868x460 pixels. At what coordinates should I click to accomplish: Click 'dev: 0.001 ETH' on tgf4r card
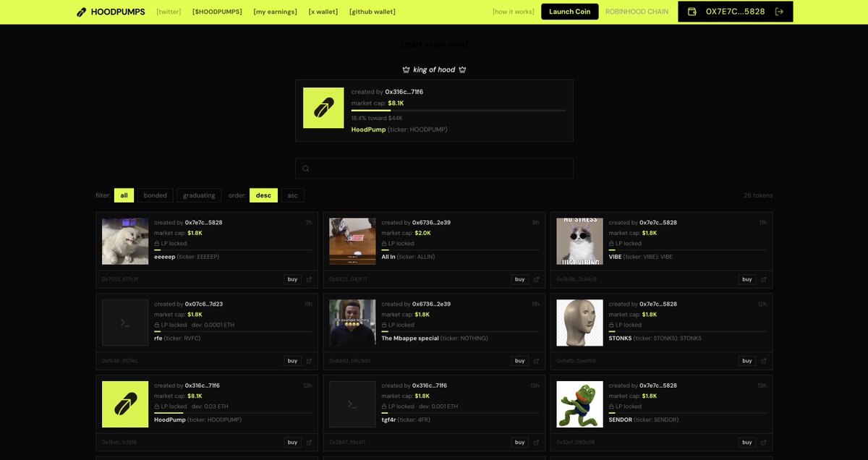[x=438, y=406]
